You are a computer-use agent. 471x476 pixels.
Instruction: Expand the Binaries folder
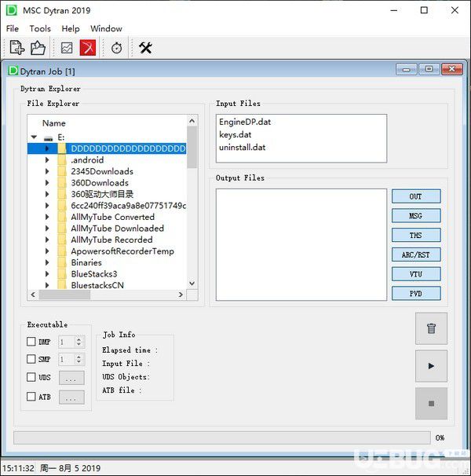[47, 262]
